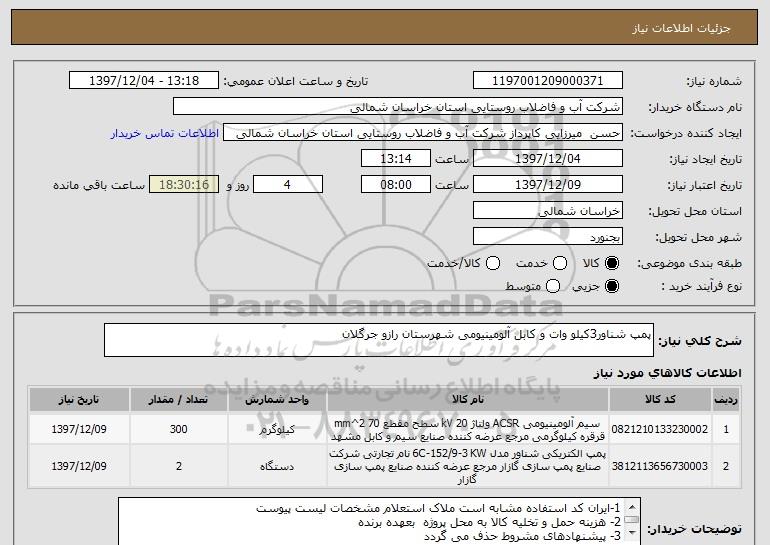Click item code 0821210133230002
The width and height of the screenshot is (770, 545).
(660, 429)
